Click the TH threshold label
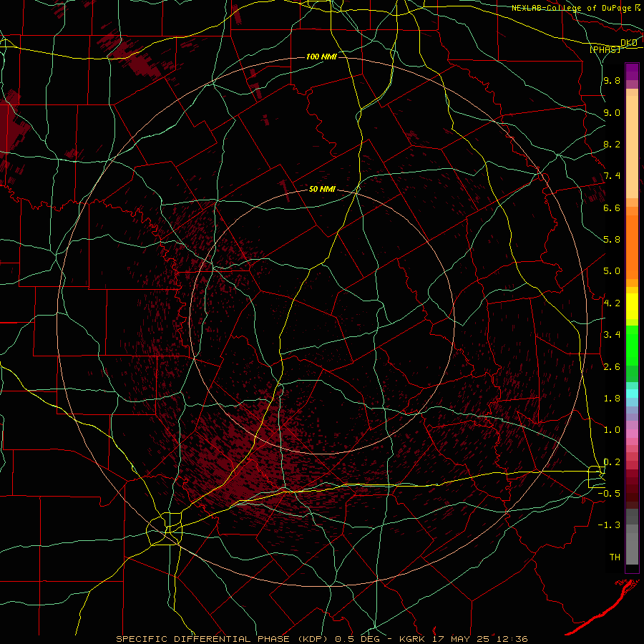This screenshot has height=644, width=644. tap(615, 557)
